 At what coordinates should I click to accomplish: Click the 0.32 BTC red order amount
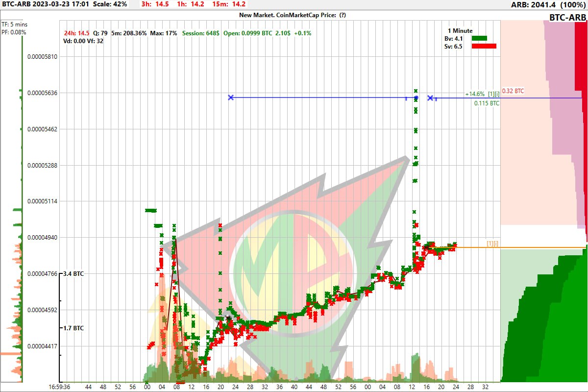(513, 91)
